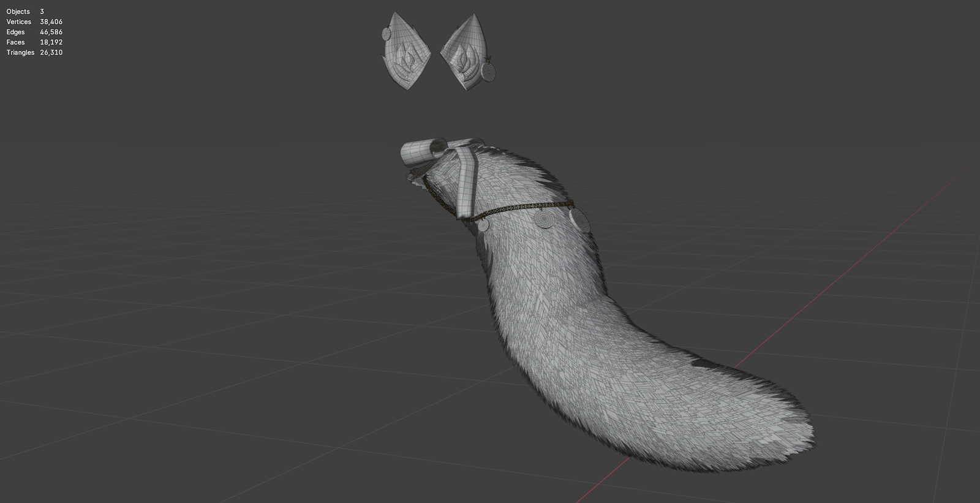
Task: Click the middle coin medallion on the chain
Action: pyautogui.click(x=543, y=219)
